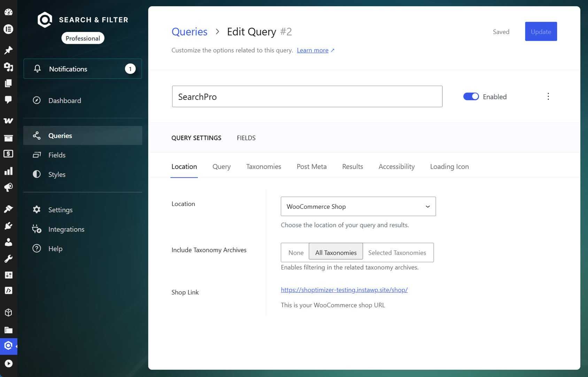Open the Accessibility tab
Viewport: 588px width, 377px height.
pyautogui.click(x=396, y=166)
